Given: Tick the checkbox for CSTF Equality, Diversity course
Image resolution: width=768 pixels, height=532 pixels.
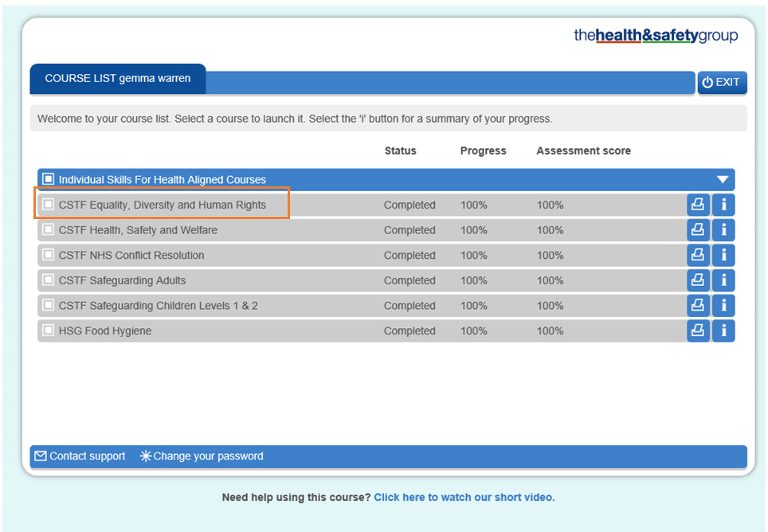Looking at the screenshot, I should (47, 204).
